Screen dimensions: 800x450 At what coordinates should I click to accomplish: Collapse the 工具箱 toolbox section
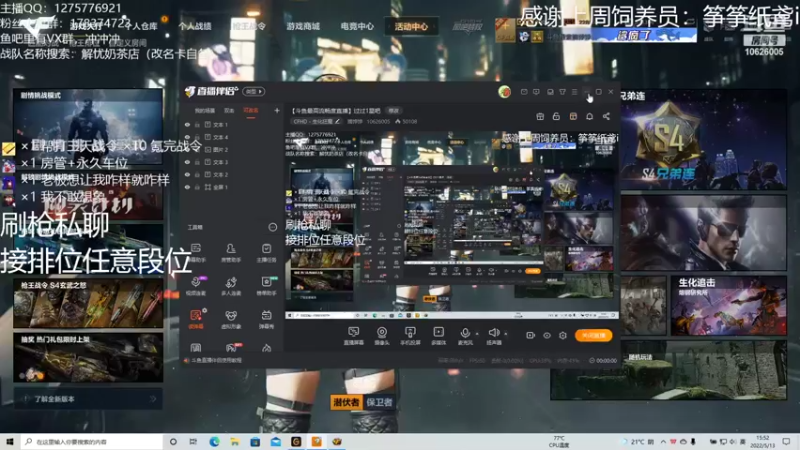tap(272, 227)
